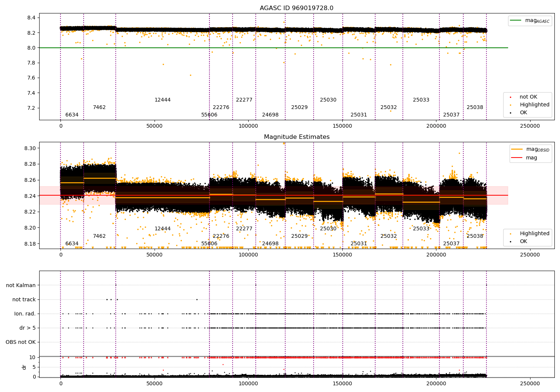Click the '100000' x-axis tick of the Magnitude Estimates plot
This screenshot has width=560, height=392.
tap(248, 255)
